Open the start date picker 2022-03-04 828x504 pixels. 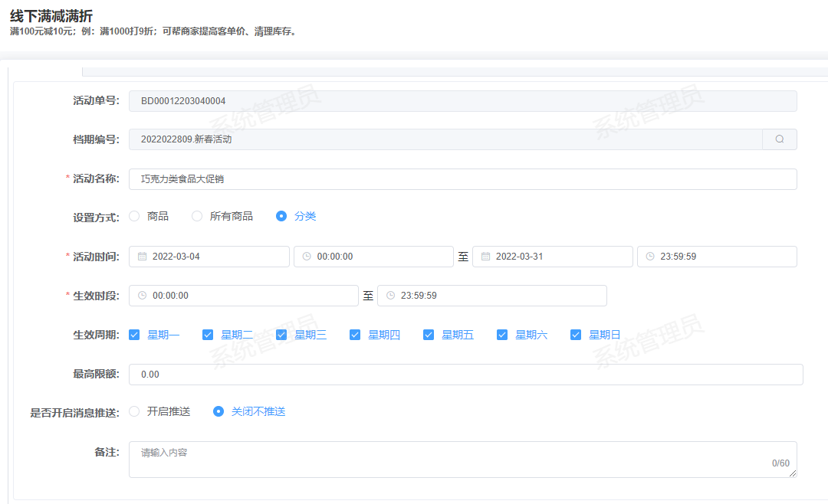click(x=209, y=257)
